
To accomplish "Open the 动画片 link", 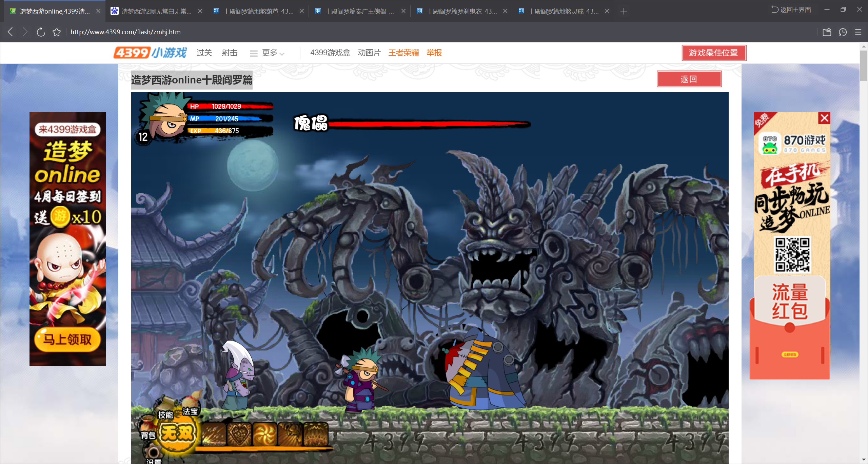I will click(x=369, y=53).
